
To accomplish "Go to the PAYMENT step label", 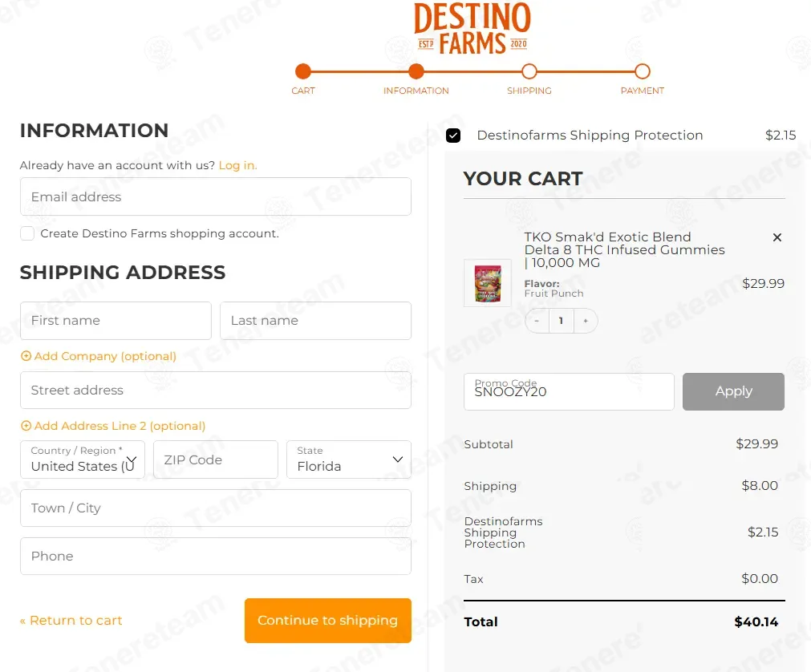I will tap(643, 91).
